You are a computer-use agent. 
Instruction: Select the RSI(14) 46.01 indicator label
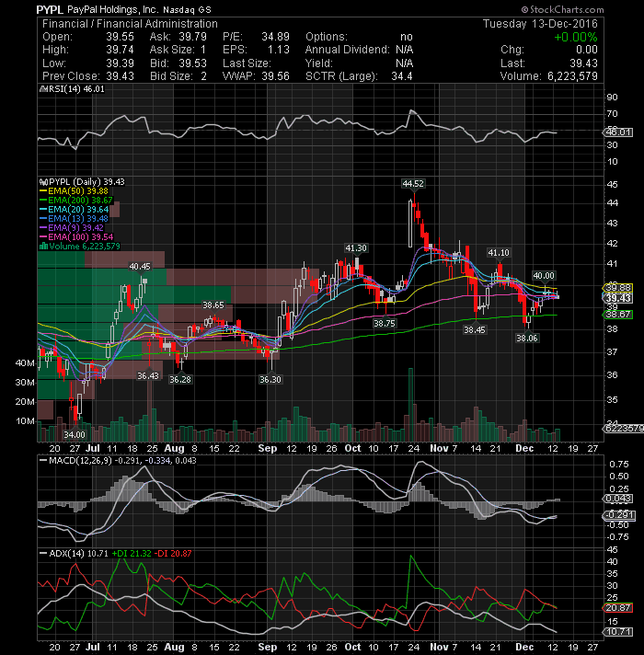[x=72, y=89]
